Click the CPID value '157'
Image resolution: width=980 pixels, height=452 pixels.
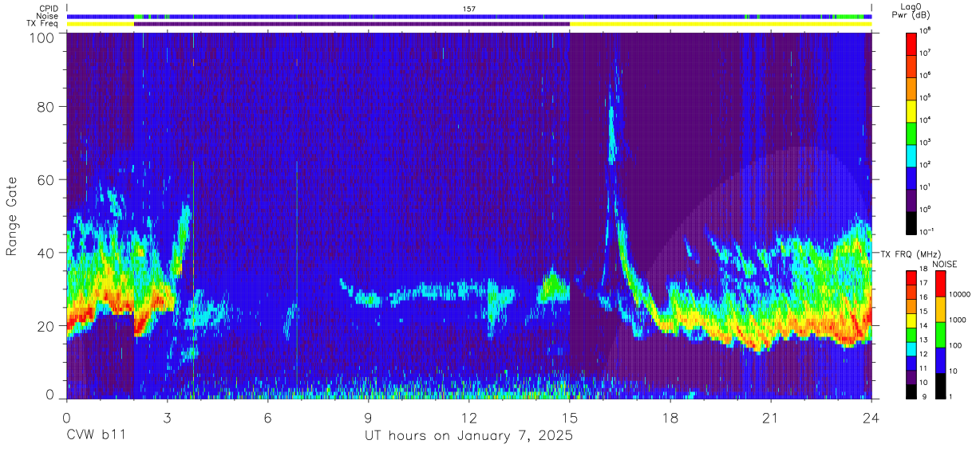coord(469,8)
